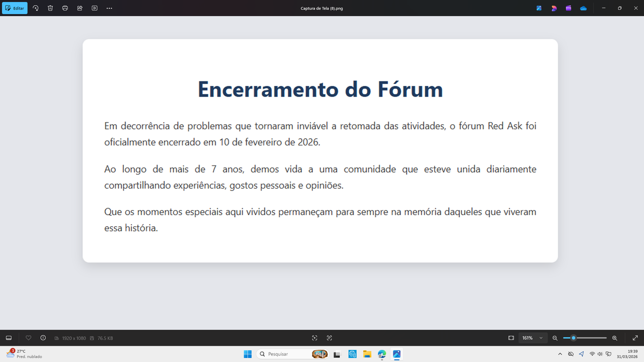Share the image with the share icon
Screen dimensions: 644x362
(x=80, y=8)
